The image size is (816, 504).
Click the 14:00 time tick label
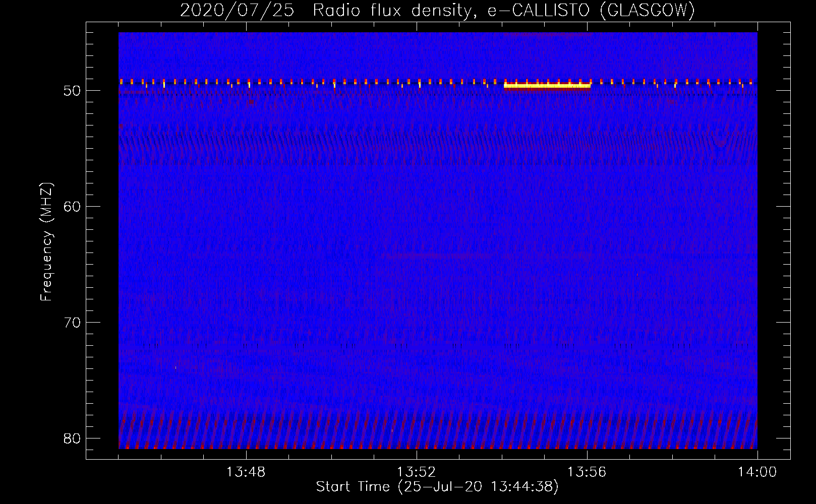(x=757, y=472)
